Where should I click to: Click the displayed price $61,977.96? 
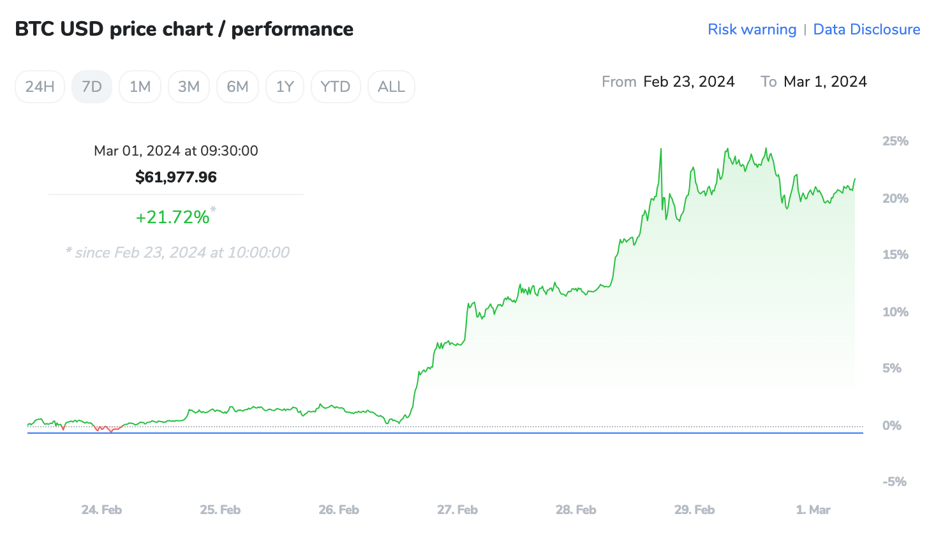point(176,177)
